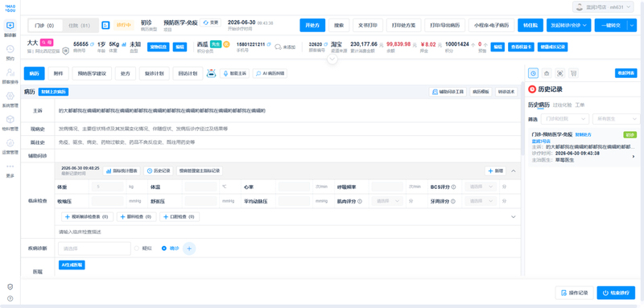Viewport: 644px width, 308px height.
Task: Open 操作记录 at bottom right
Action: (x=574, y=293)
